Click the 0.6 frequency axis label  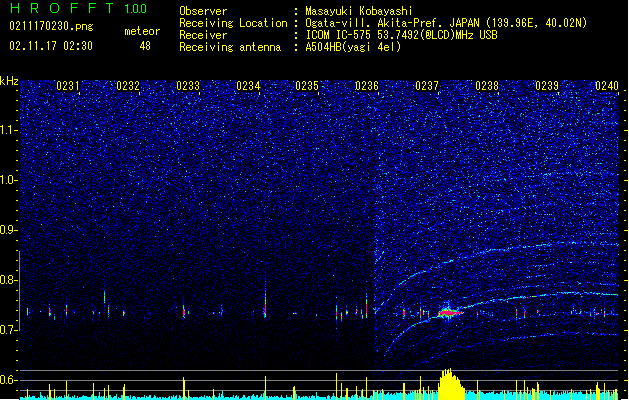[x=8, y=380]
